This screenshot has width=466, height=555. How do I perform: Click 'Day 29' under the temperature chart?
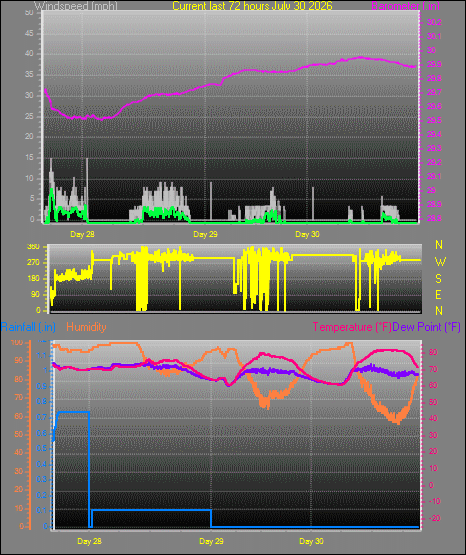(211, 541)
